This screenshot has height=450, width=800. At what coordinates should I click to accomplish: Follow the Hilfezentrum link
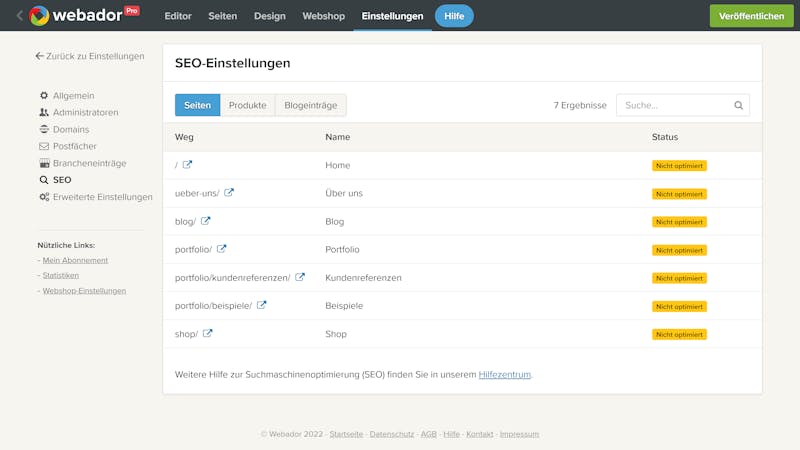coord(505,374)
